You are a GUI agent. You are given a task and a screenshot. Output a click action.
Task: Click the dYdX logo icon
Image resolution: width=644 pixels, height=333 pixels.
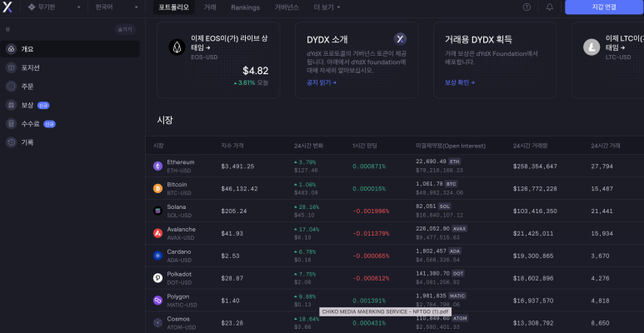point(7,7)
